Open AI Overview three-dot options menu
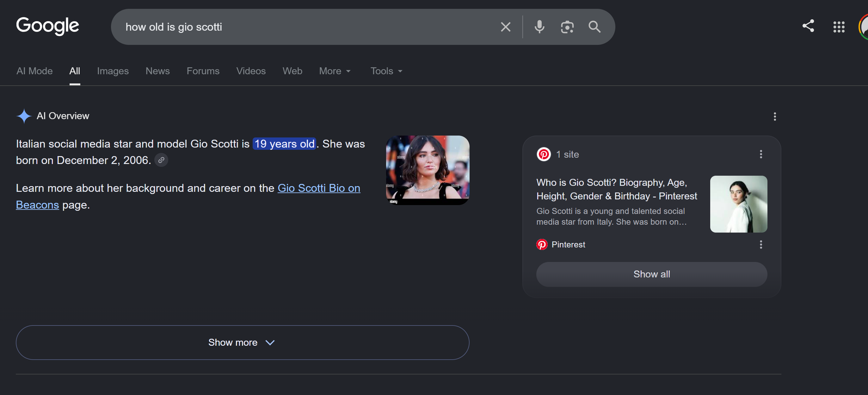 [x=775, y=117]
